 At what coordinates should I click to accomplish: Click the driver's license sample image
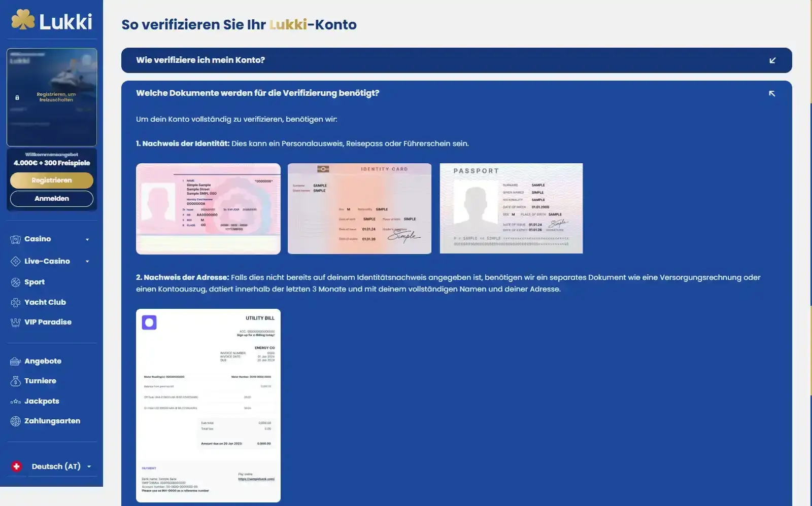click(x=208, y=209)
